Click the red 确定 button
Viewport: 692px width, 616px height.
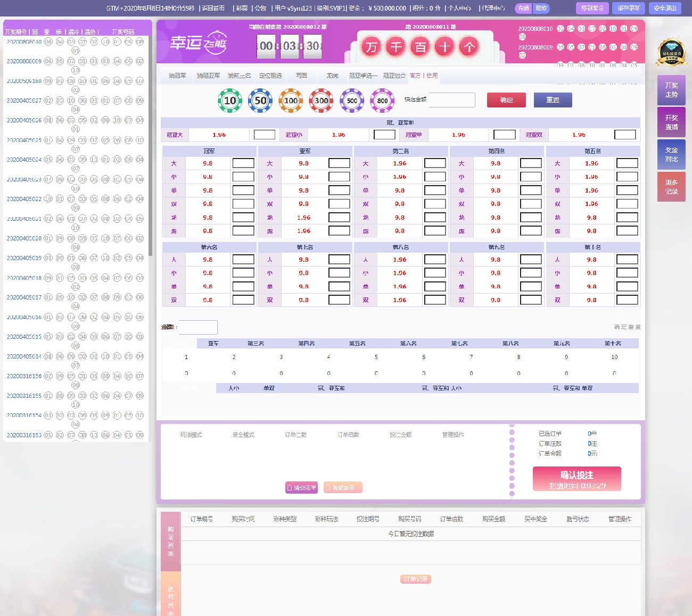coord(506,100)
